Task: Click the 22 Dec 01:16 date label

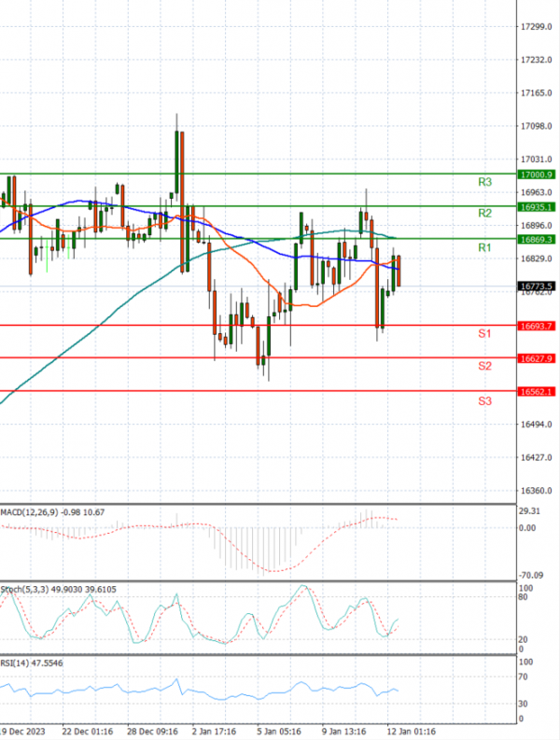Action: (88, 732)
